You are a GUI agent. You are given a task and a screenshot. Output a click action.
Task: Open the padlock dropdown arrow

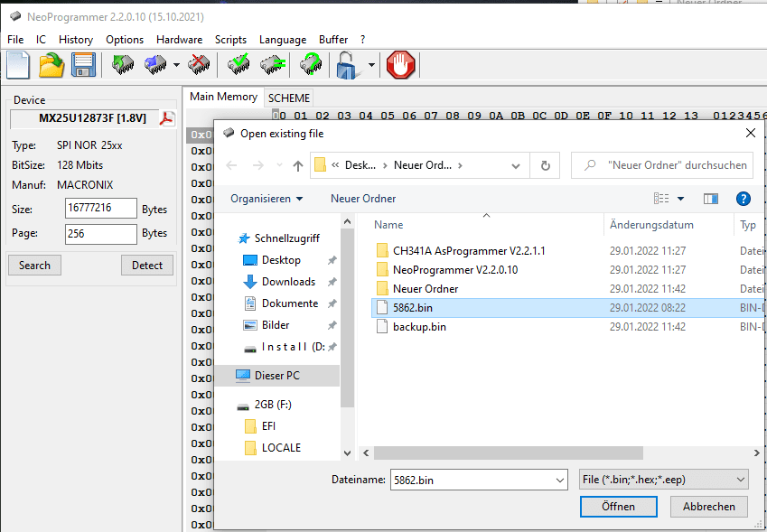372,64
